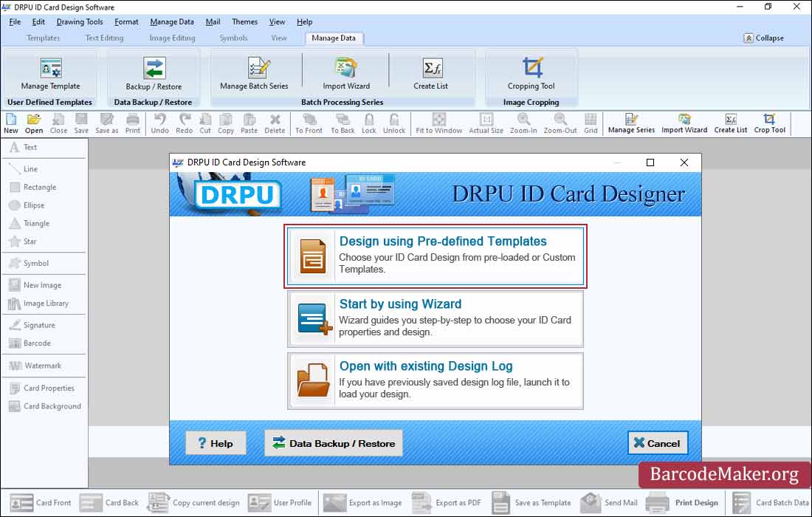Click the Delete toolbar icon
This screenshot has width=812, height=517.
coord(275,124)
